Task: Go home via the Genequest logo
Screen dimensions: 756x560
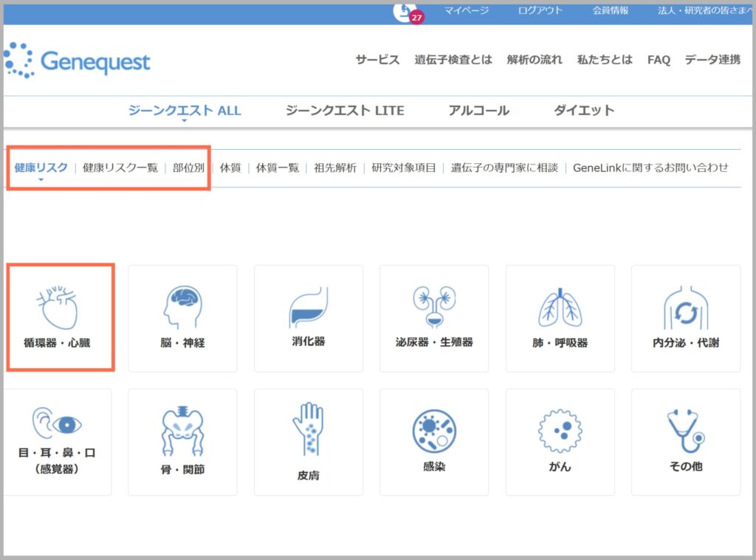Action: point(77,61)
